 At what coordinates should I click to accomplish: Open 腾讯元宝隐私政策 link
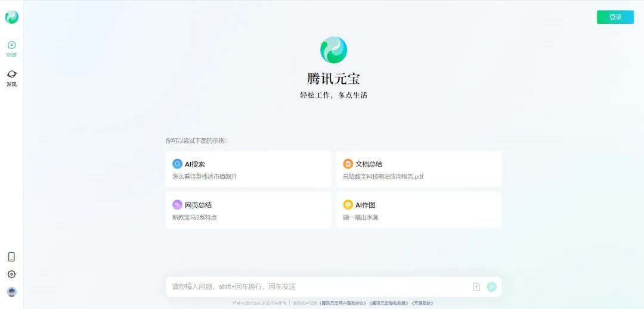click(389, 303)
